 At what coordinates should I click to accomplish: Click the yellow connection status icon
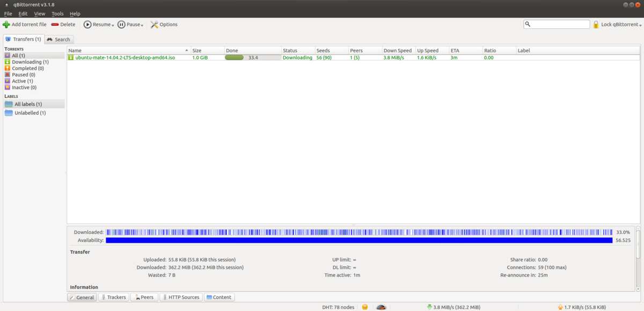[x=365, y=307]
